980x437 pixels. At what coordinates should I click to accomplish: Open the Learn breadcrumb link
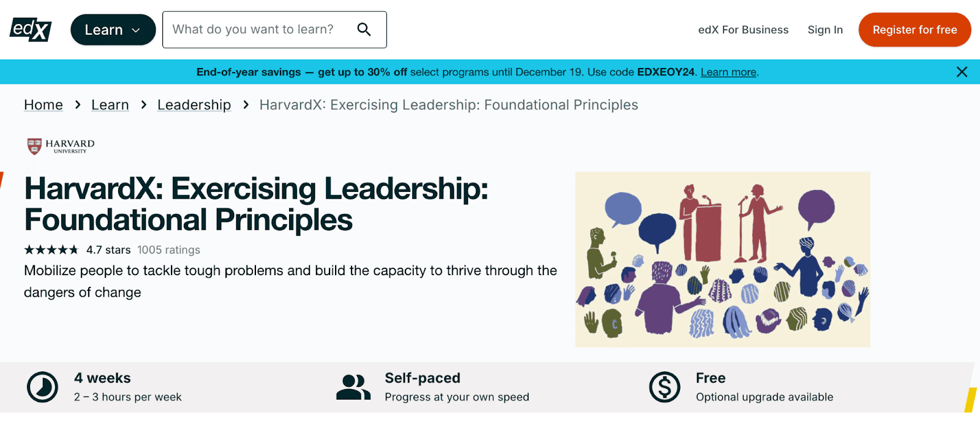coord(110,105)
